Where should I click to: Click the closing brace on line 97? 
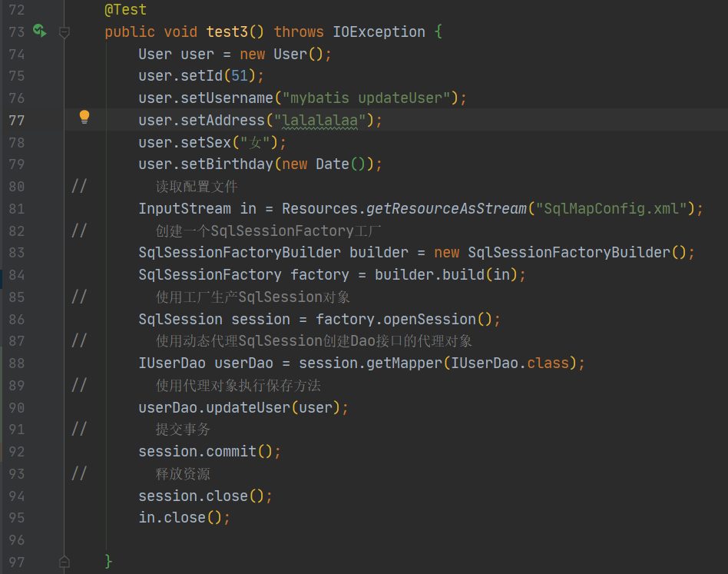pos(108,562)
